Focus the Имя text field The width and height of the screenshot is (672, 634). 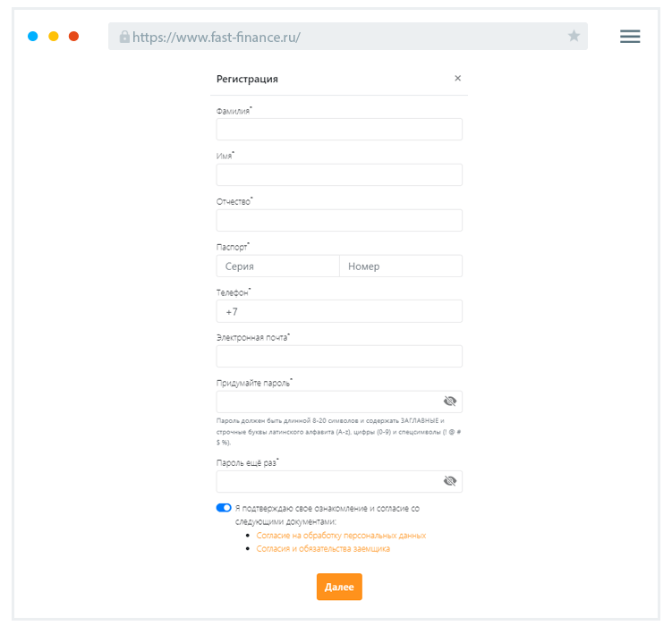(339, 175)
